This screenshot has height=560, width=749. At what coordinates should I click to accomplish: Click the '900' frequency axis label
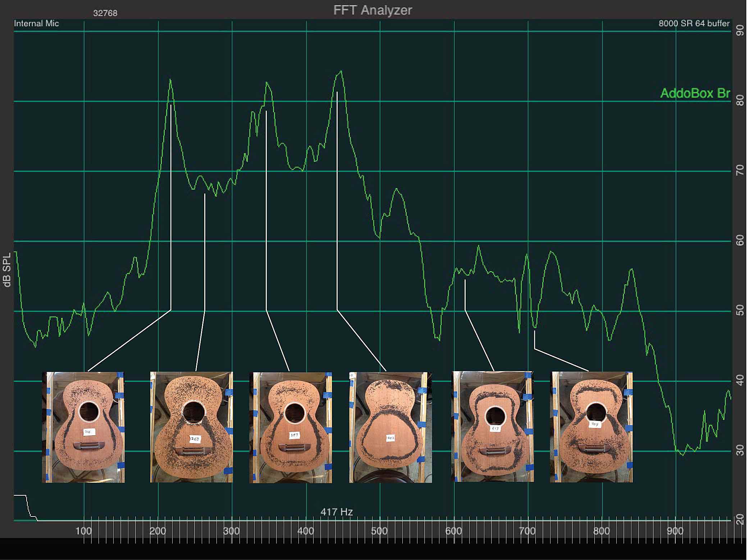[675, 531]
